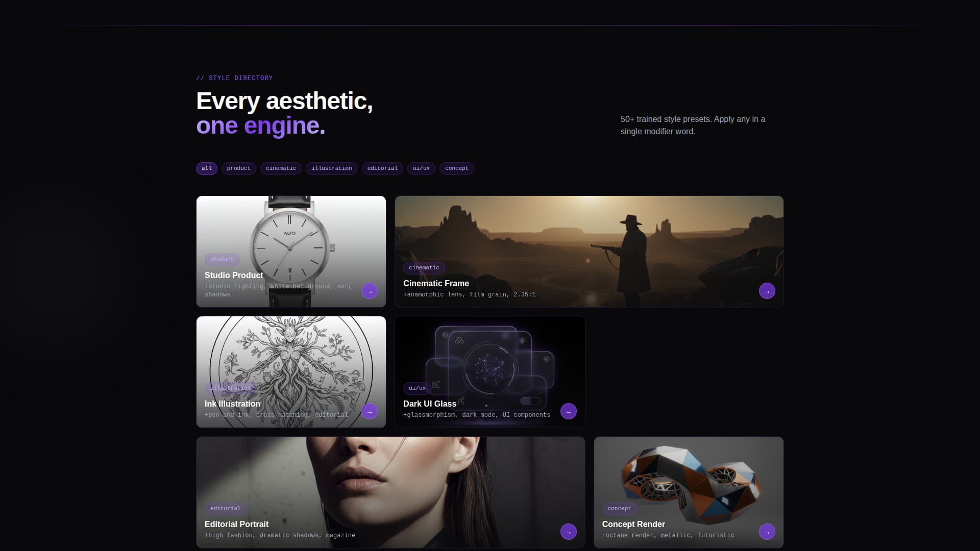Toggle the concept filter chip
This screenshot has width=980, height=551.
[x=456, y=168]
